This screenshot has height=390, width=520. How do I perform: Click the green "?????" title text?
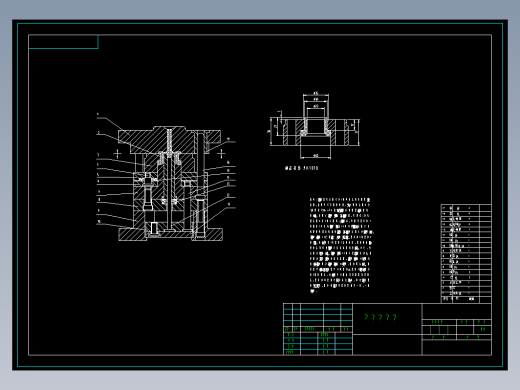point(380,317)
